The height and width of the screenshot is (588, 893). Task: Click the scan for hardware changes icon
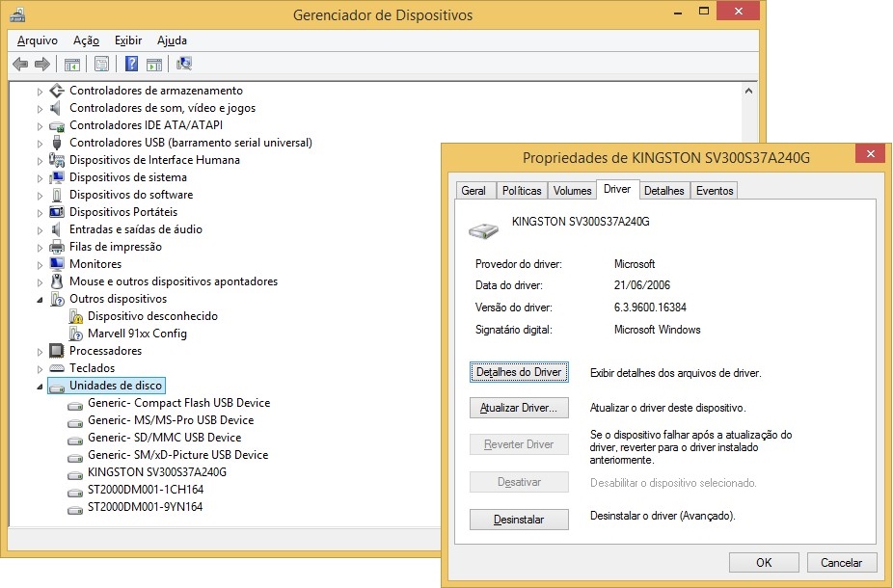point(184,64)
